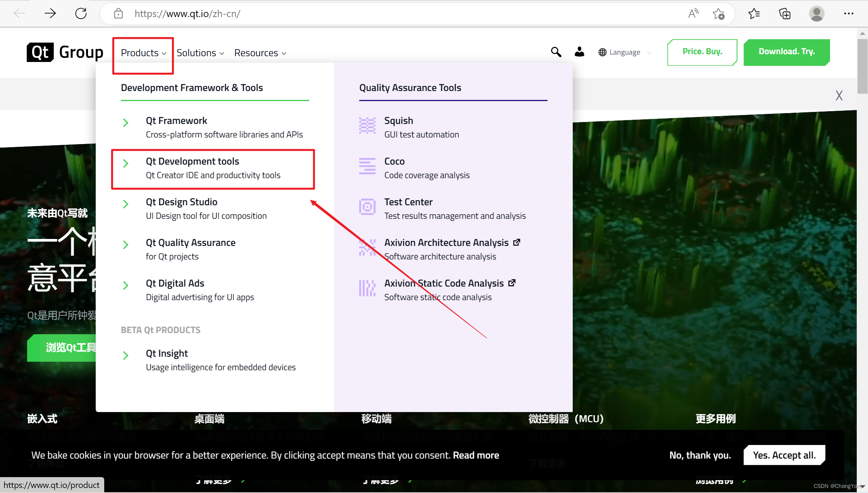Reload the page with refresh icon
Viewport: 868px width, 493px height.
[x=81, y=14]
